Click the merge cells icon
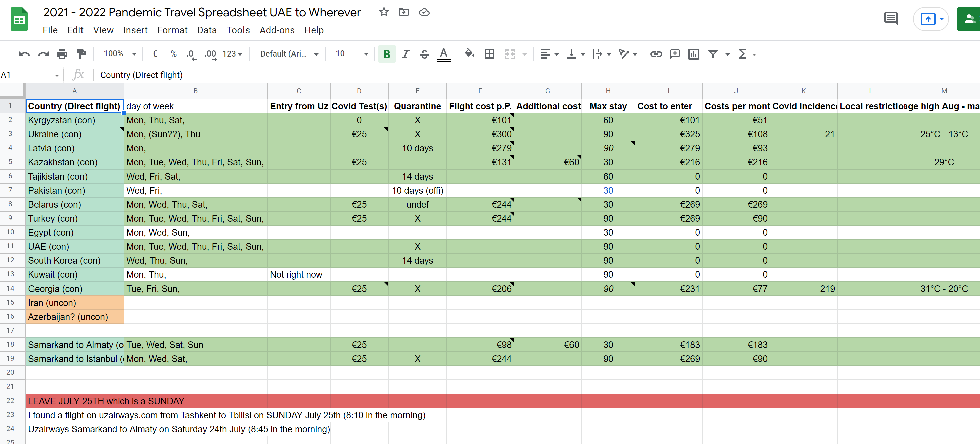 coord(510,54)
